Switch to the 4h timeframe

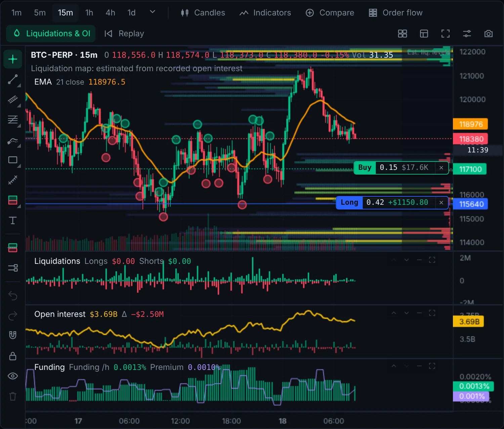[x=110, y=13]
